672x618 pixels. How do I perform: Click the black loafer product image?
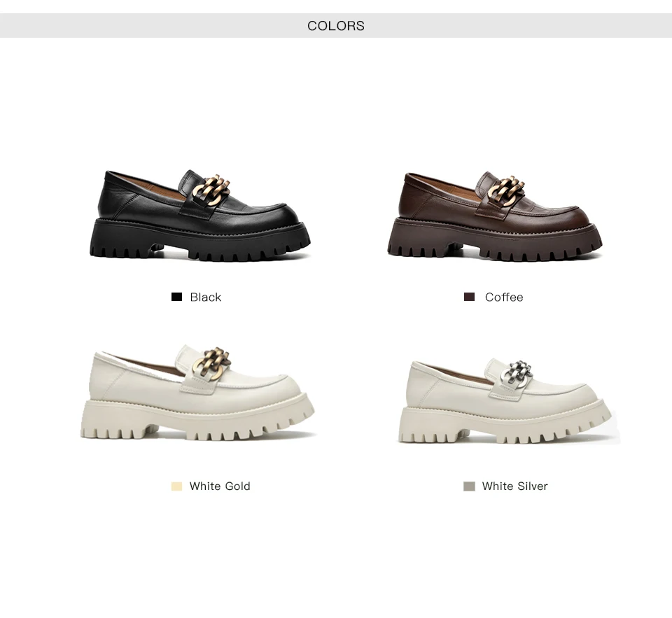[200, 216]
